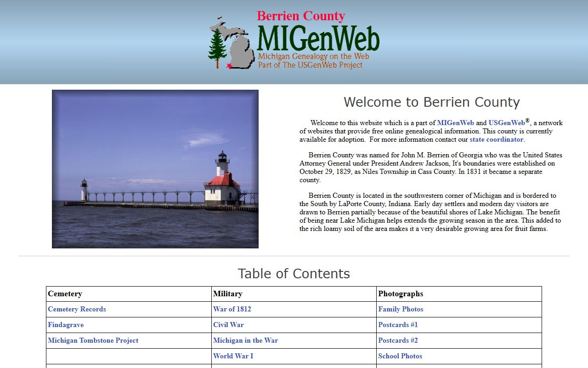Open the lighthouse pier photograph
This screenshot has height=368, width=588.
(155, 169)
